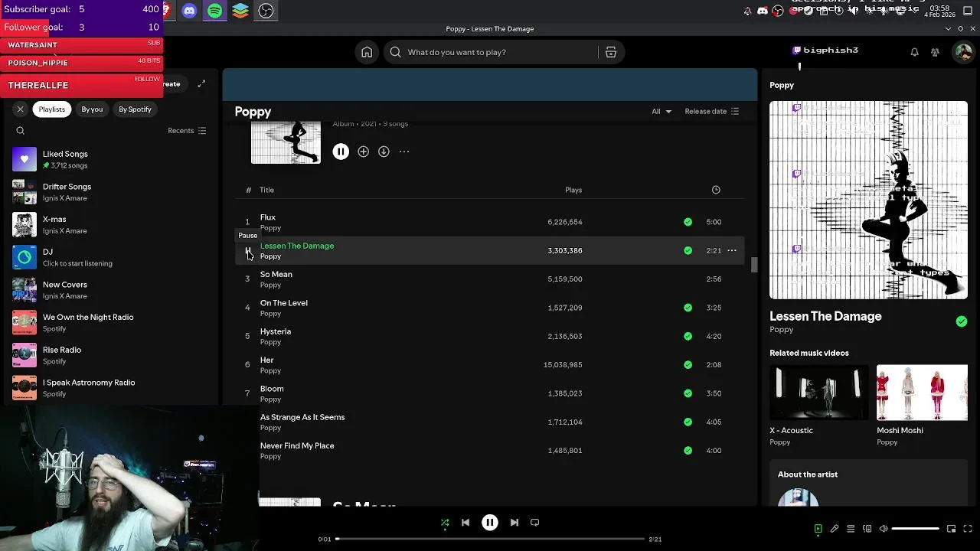The width and height of the screenshot is (980, 551).
Task: Toggle saved checkmark for Bloom
Action: (x=688, y=393)
